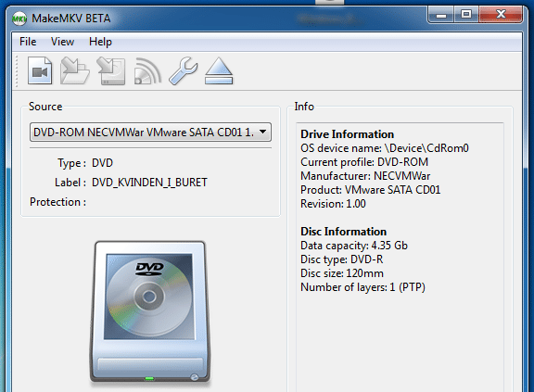
Task: Click 'Revision: 1.00' line
Action: [x=333, y=204]
